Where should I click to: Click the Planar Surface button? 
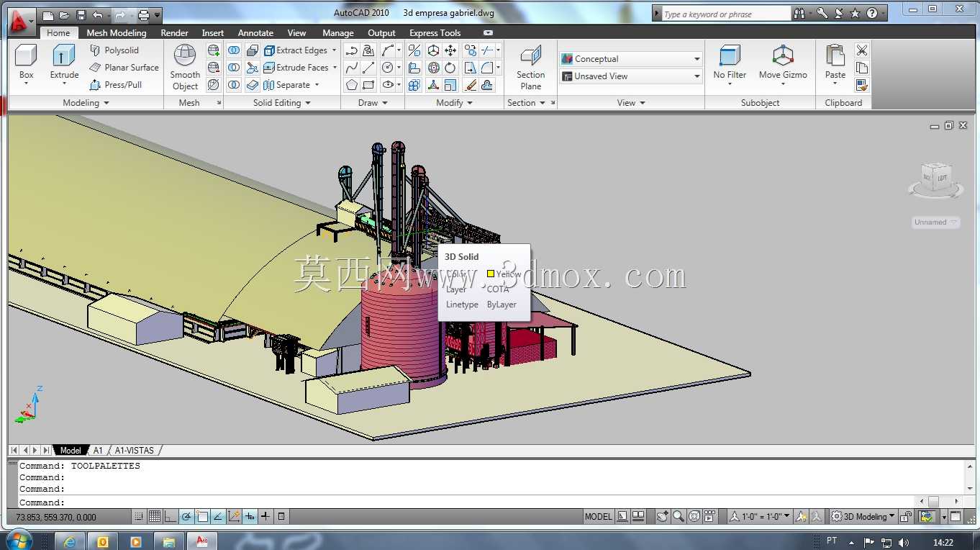click(x=124, y=68)
